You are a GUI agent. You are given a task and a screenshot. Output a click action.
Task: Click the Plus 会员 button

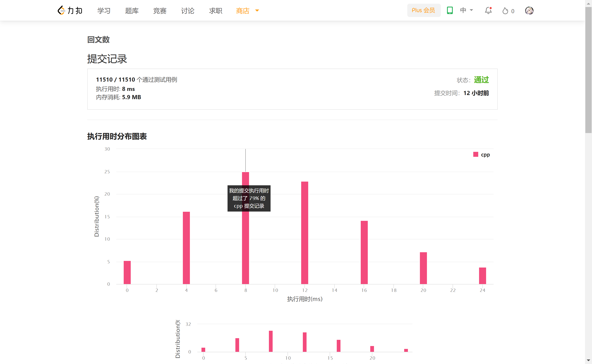pyautogui.click(x=423, y=10)
